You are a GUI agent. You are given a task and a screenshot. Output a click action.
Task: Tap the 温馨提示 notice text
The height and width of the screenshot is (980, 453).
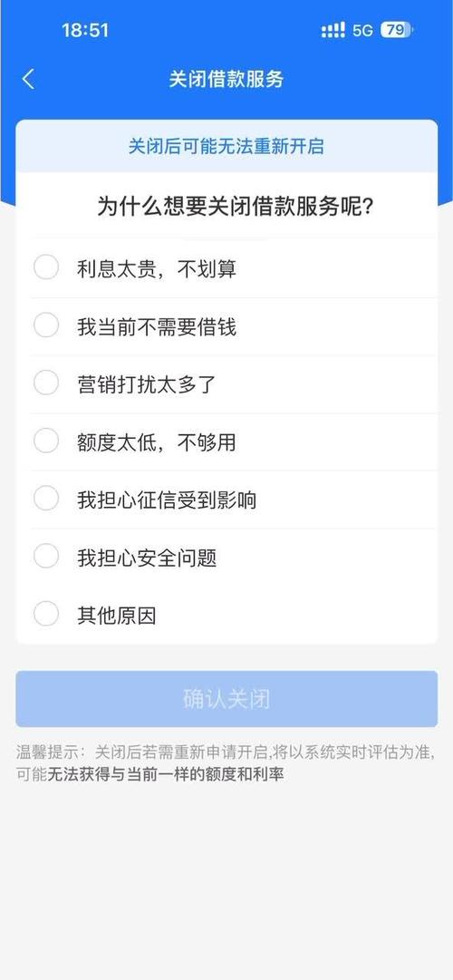pyautogui.click(x=225, y=763)
